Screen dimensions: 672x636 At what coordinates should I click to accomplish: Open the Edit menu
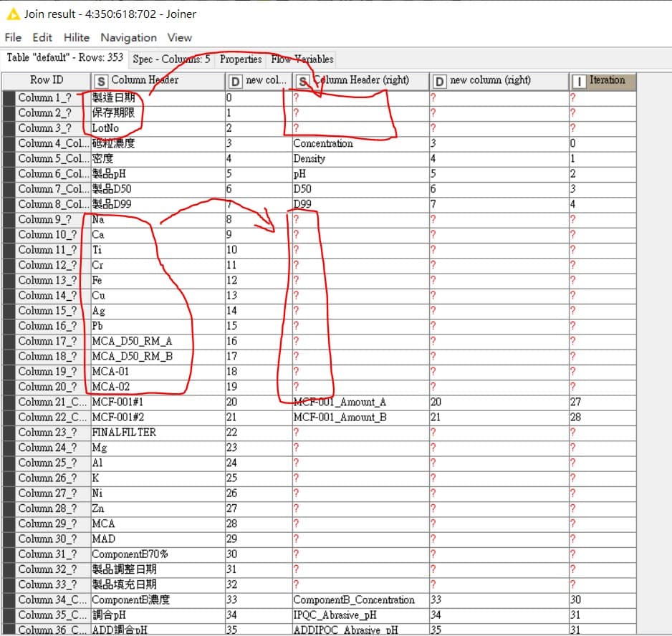click(x=42, y=37)
